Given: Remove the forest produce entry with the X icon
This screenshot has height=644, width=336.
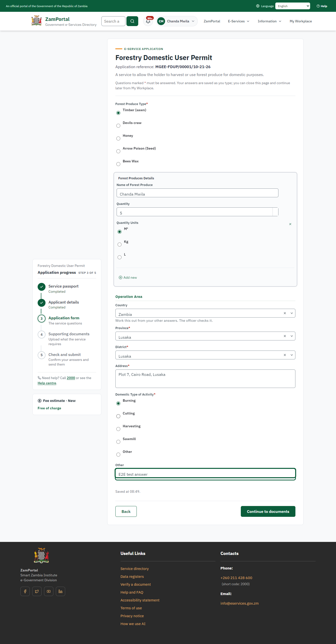Looking at the screenshot, I should pos(290,224).
